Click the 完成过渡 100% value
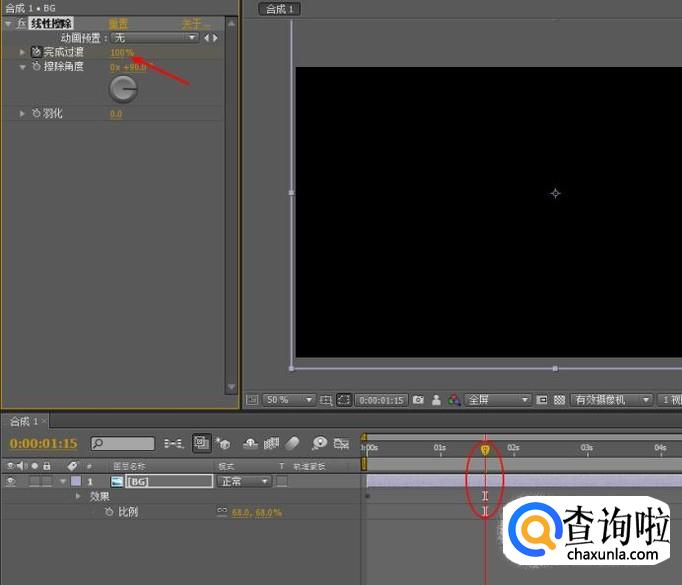 point(121,52)
